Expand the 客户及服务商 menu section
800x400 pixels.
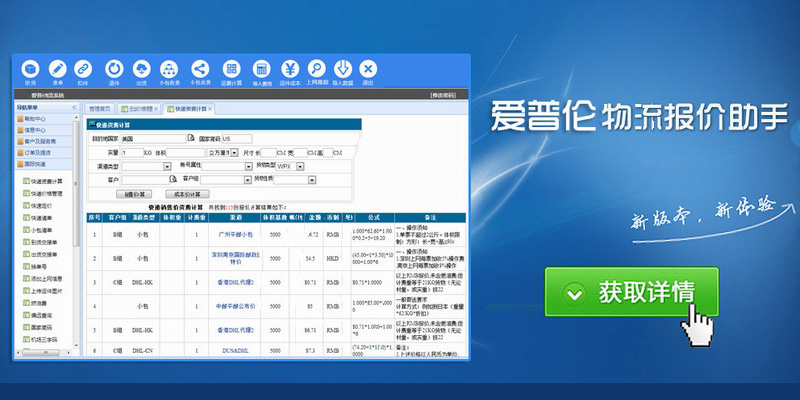43,141
